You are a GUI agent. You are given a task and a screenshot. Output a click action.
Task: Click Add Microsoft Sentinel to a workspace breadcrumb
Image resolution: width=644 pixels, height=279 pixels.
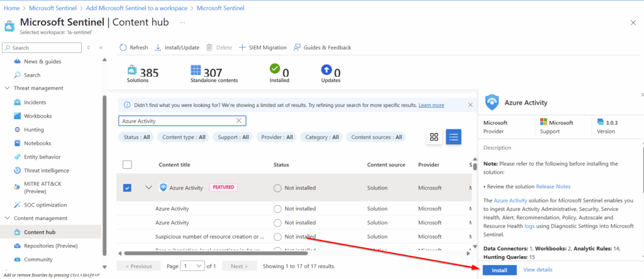pos(136,8)
